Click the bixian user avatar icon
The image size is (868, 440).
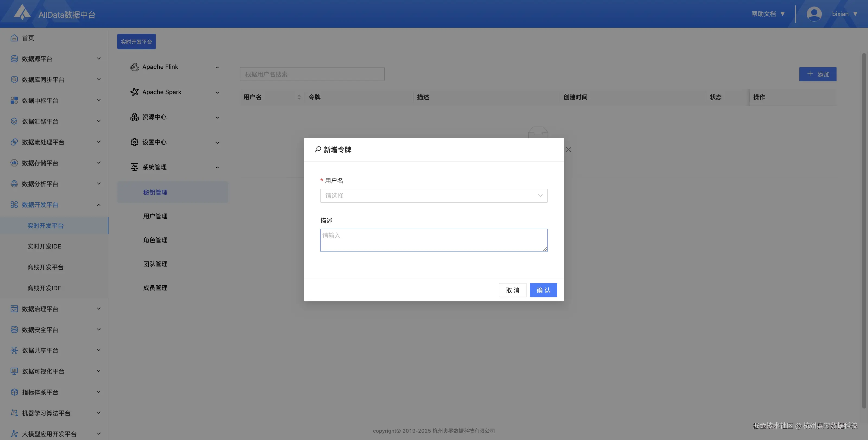pyautogui.click(x=814, y=14)
